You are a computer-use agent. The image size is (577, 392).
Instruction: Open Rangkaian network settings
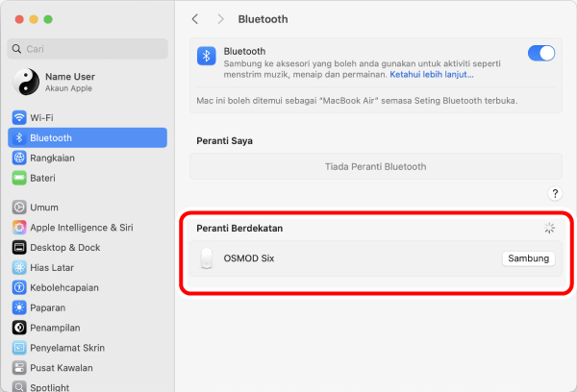tap(52, 158)
